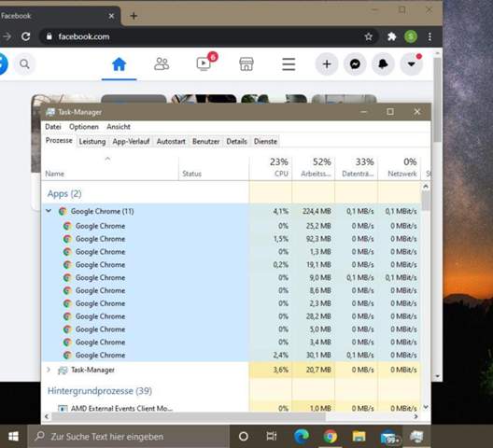
Task: Sort processes by CPU column
Action: (271, 168)
